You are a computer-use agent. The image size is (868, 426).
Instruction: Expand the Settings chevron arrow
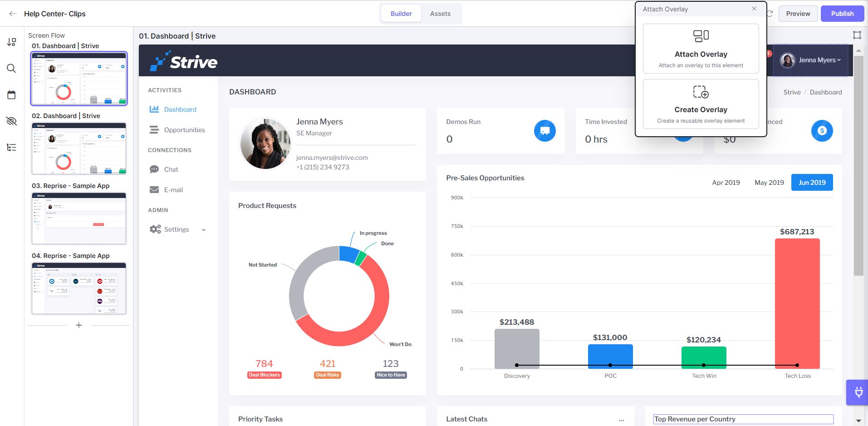point(204,230)
